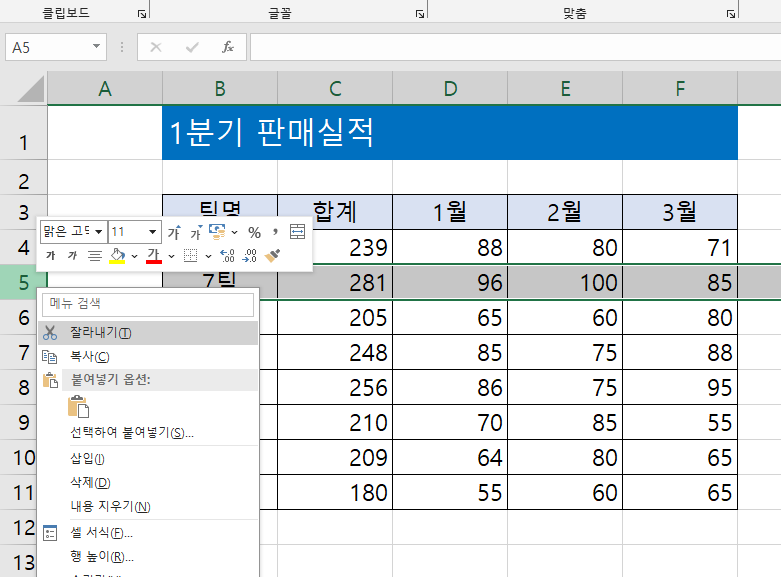The height and width of the screenshot is (577, 781).
Task: Open font group dialog launcher
Action: 420,14
